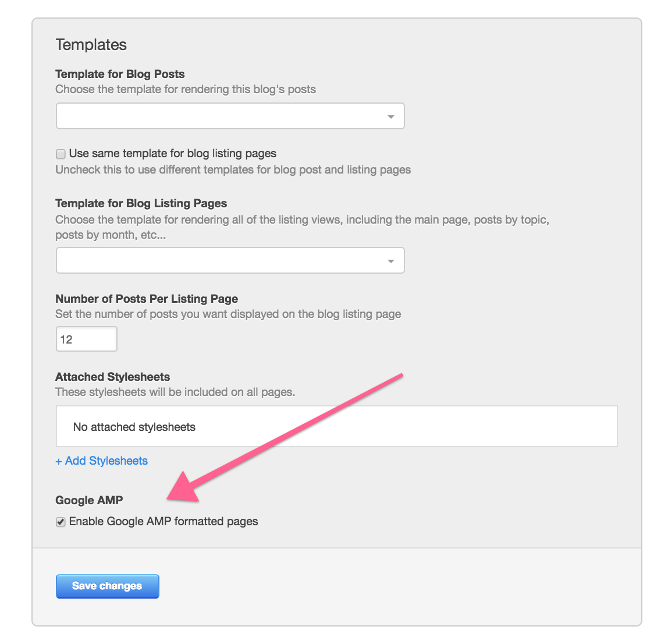Click the pink arrow annotation head
This screenshot has width=661, height=644.
[184, 489]
